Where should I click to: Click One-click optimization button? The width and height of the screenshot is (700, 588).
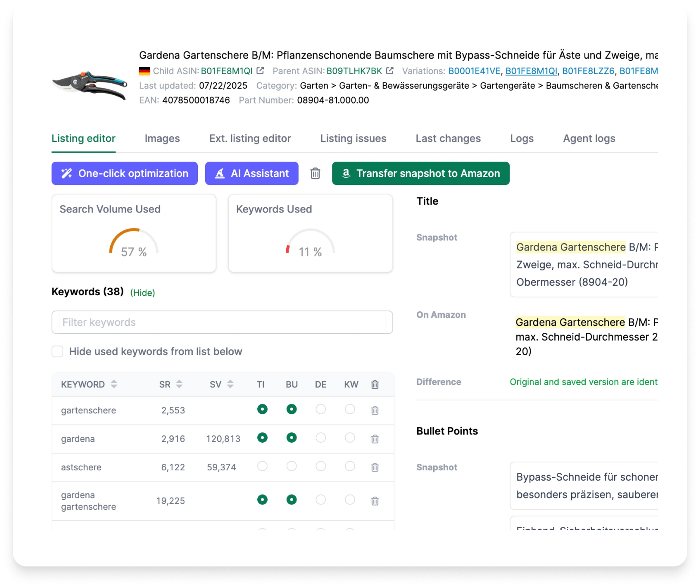(125, 173)
